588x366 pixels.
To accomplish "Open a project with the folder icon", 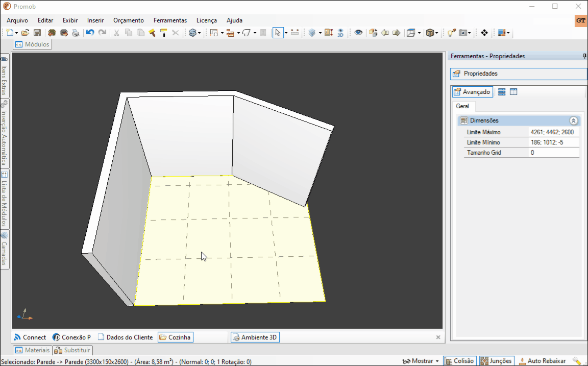I will click(25, 33).
